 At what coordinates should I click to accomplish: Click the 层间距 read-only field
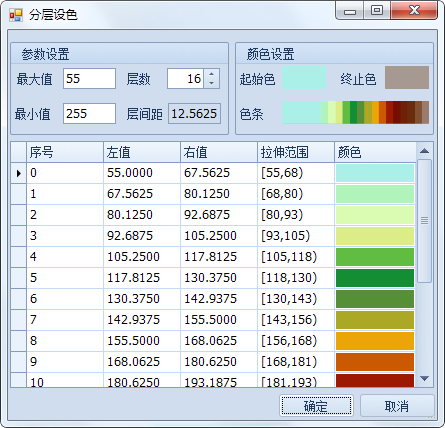click(x=194, y=114)
